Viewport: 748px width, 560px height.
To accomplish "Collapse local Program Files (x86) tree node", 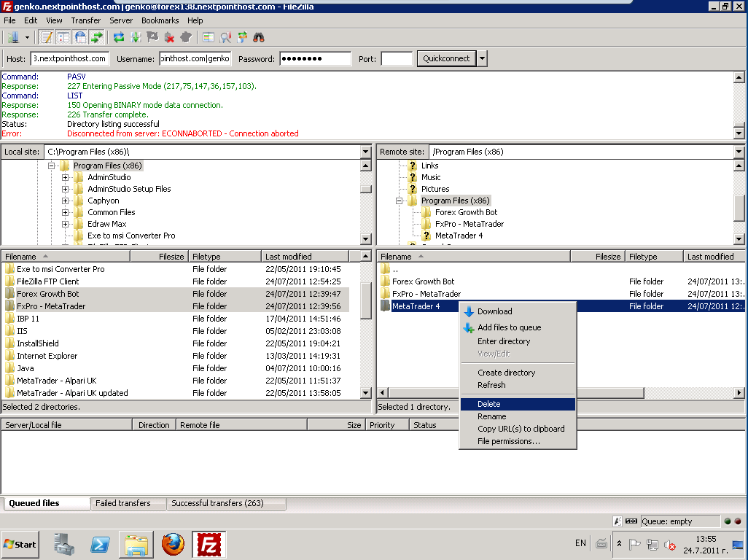I will [x=51, y=166].
